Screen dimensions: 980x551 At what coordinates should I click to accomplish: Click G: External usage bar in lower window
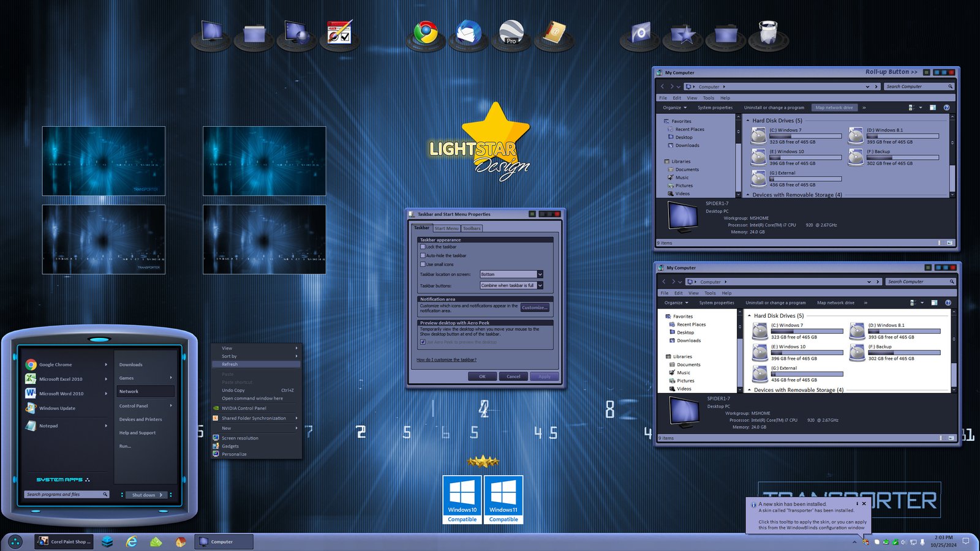click(x=807, y=374)
